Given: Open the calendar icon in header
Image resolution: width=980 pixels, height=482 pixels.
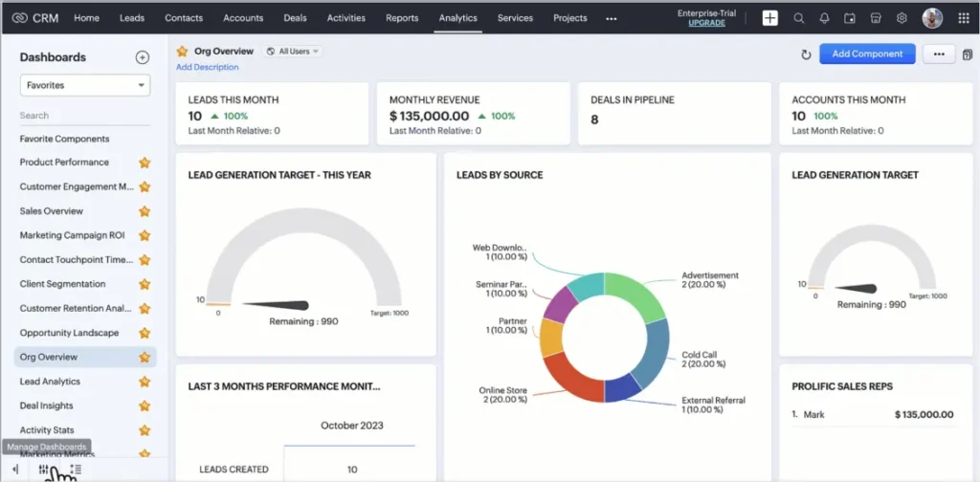Looking at the screenshot, I should point(850,18).
